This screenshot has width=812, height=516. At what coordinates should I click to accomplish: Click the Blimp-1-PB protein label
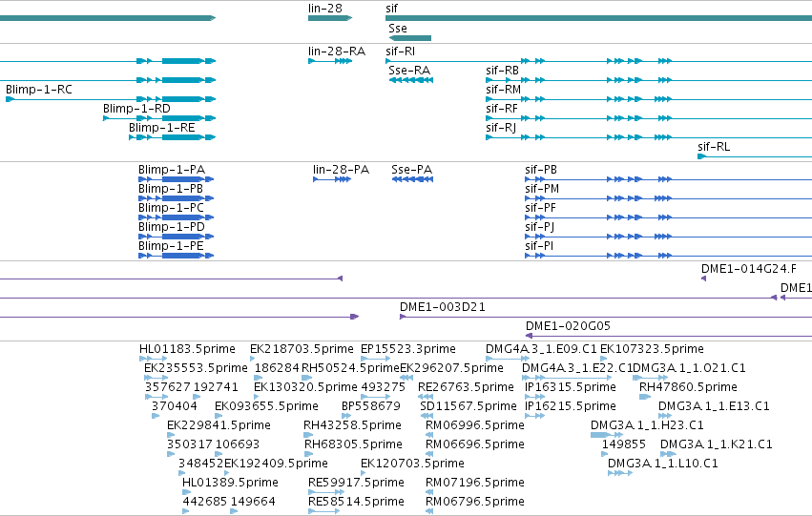(x=171, y=189)
